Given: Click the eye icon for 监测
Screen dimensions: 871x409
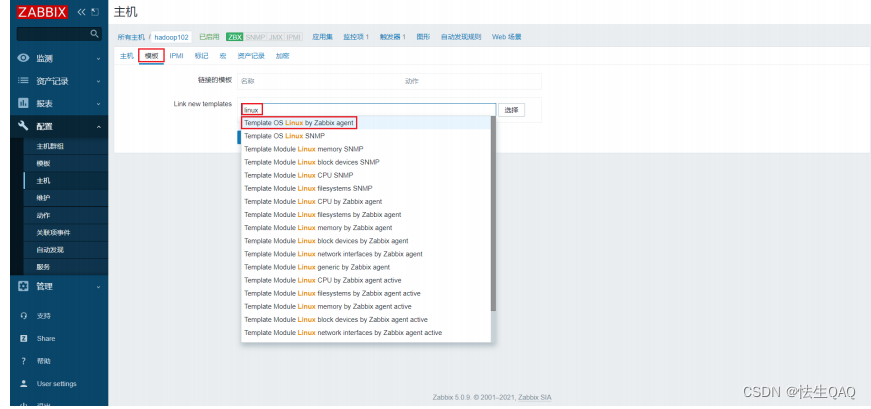Looking at the screenshot, I should click(x=23, y=58).
